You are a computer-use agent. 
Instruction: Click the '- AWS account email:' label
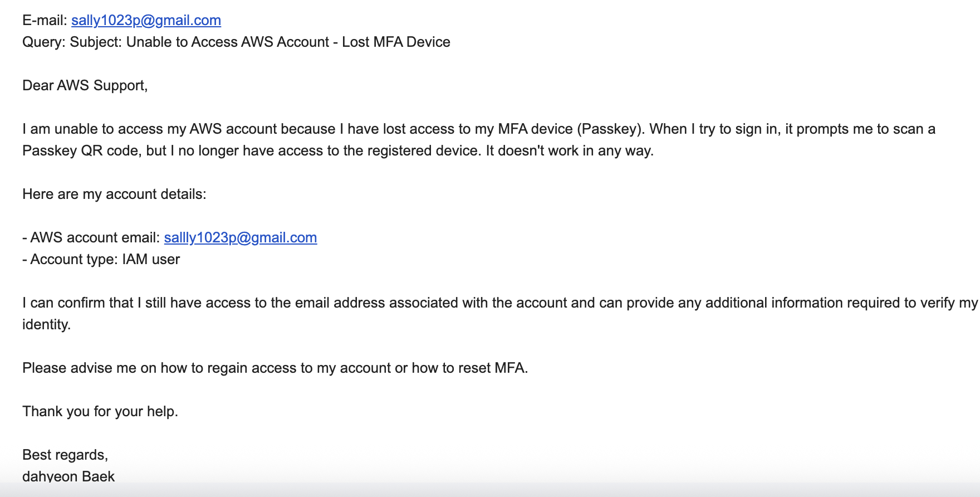(91, 238)
